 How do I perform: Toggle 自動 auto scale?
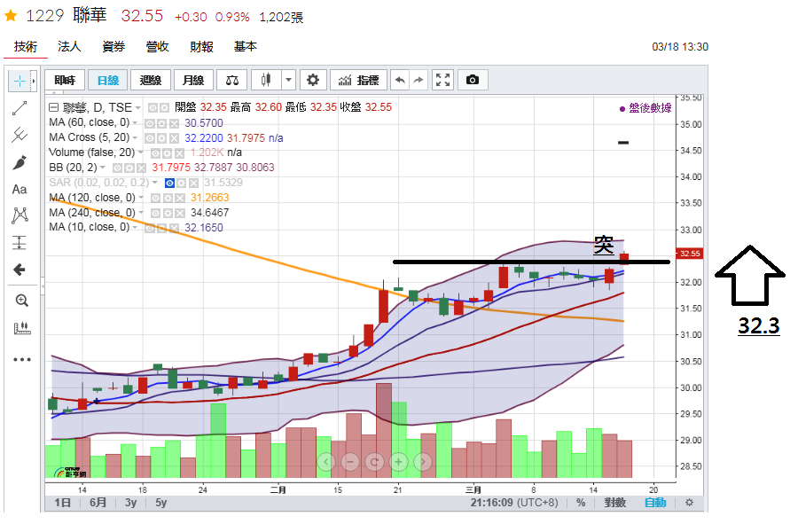pyautogui.click(x=655, y=503)
